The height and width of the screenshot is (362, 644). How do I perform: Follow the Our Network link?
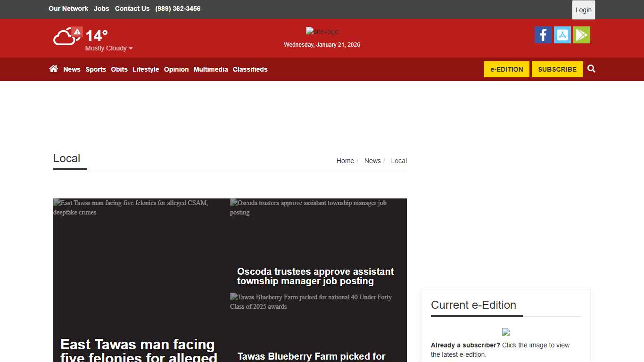[68, 8]
